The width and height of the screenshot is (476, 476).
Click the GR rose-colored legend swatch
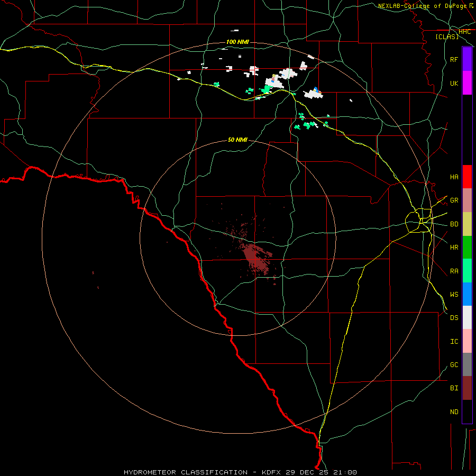click(467, 200)
